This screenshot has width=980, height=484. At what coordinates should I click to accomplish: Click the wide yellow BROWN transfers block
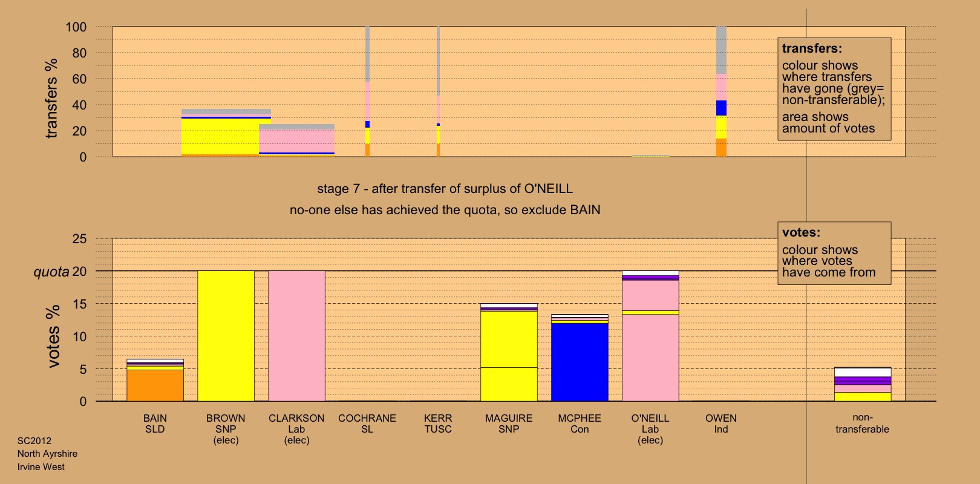(x=220, y=136)
